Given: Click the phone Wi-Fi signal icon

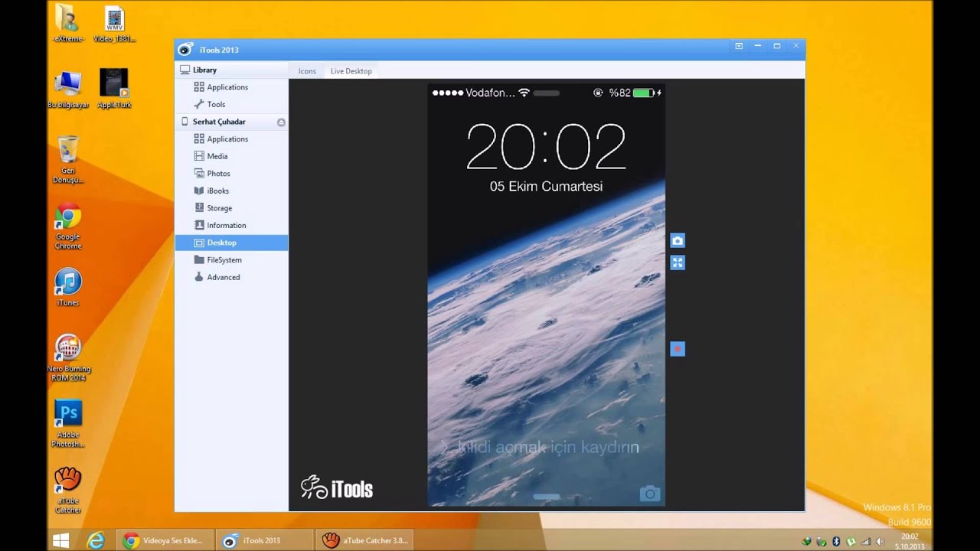Looking at the screenshot, I should pyautogui.click(x=524, y=93).
